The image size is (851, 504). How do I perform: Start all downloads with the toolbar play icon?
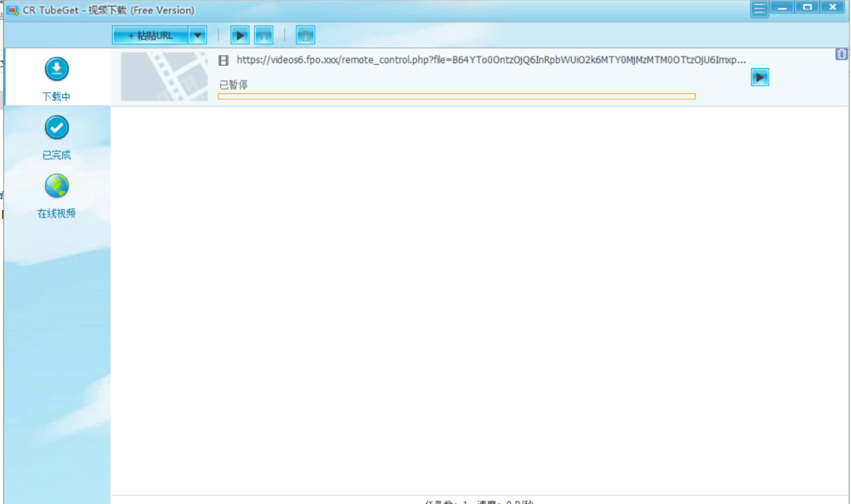[x=239, y=36]
